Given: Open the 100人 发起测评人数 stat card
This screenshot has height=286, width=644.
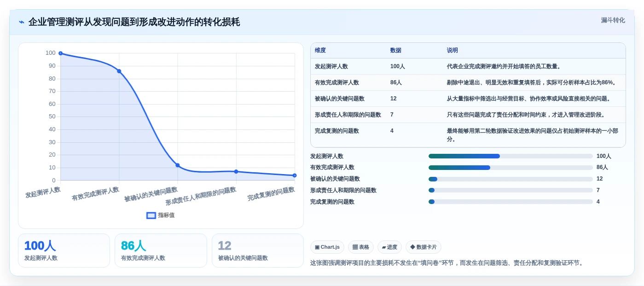Looking at the screenshot, I should 64,251.
